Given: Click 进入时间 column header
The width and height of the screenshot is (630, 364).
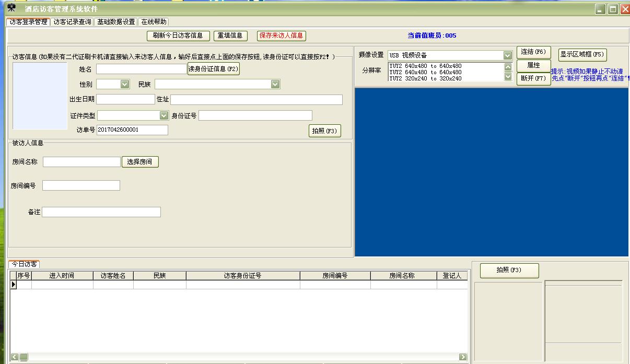Looking at the screenshot, I should (x=62, y=276).
